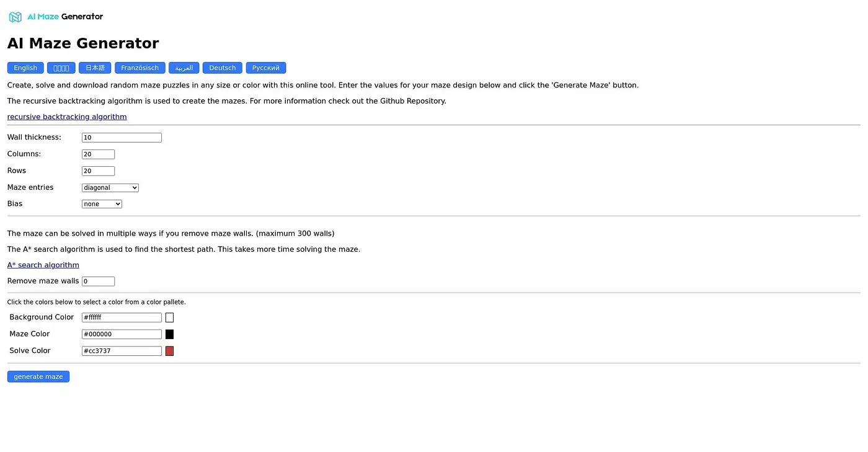Select the Französisch language button
The height and width of the screenshot is (452, 868).
coord(140,68)
